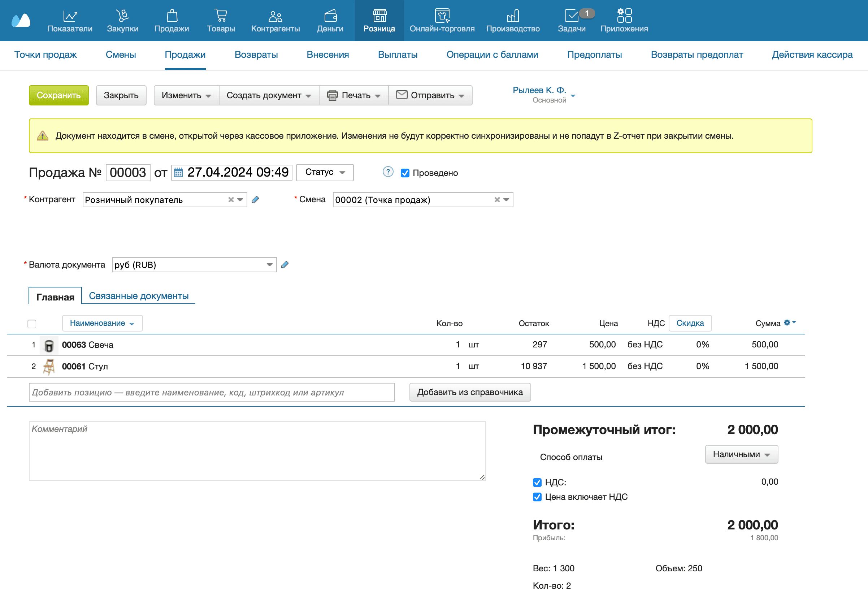Screen dimensions: 868x606
Task: Click the edit pencil beside Валюта документа
Action: point(285,265)
